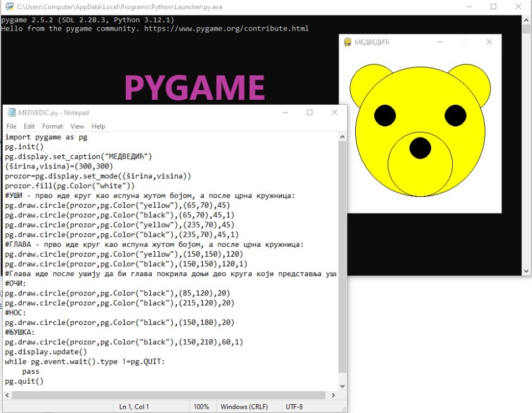Screen dimensions: 532x413
Task: Click Notepad vertical scrollbar down arrow
Action: 342,386
